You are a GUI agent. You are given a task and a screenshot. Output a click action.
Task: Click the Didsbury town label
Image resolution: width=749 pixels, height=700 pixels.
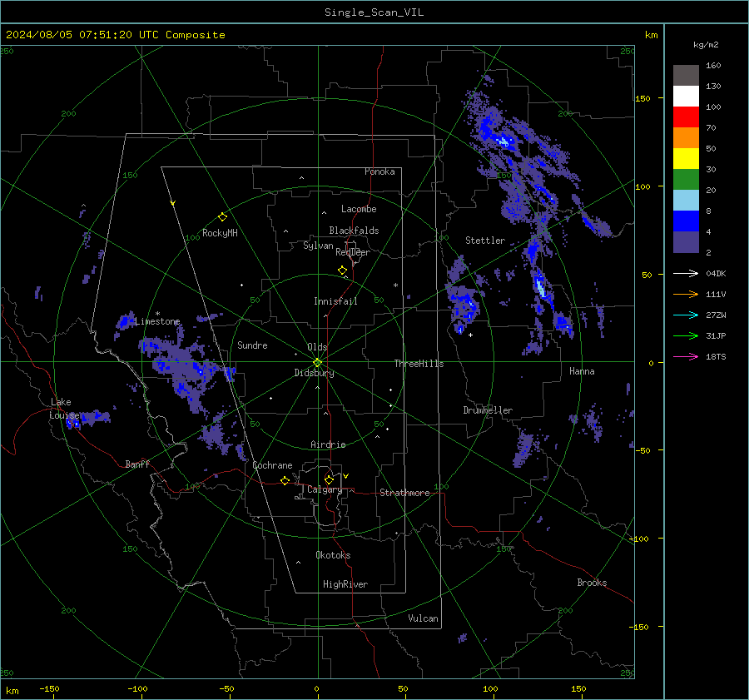coord(314,373)
